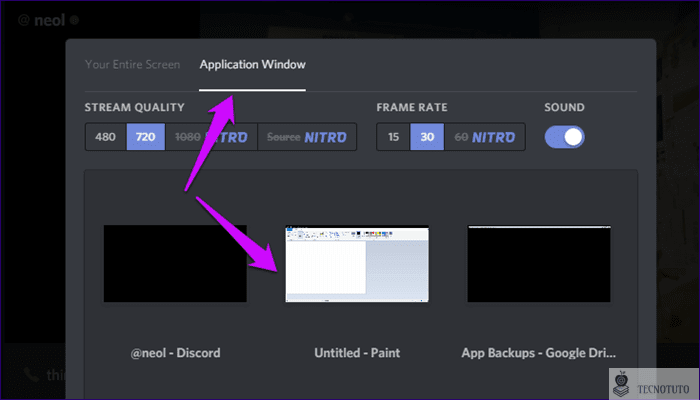Click the @neol - Discord label

[175, 353]
